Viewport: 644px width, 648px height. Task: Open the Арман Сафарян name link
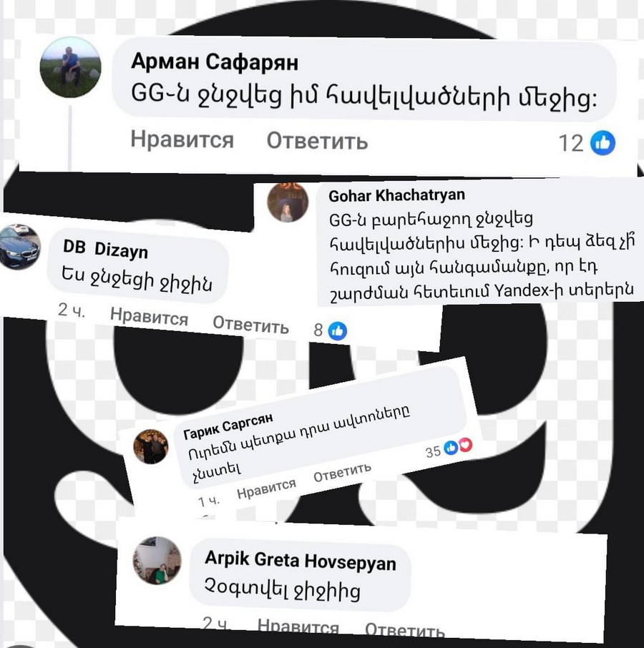click(x=215, y=62)
